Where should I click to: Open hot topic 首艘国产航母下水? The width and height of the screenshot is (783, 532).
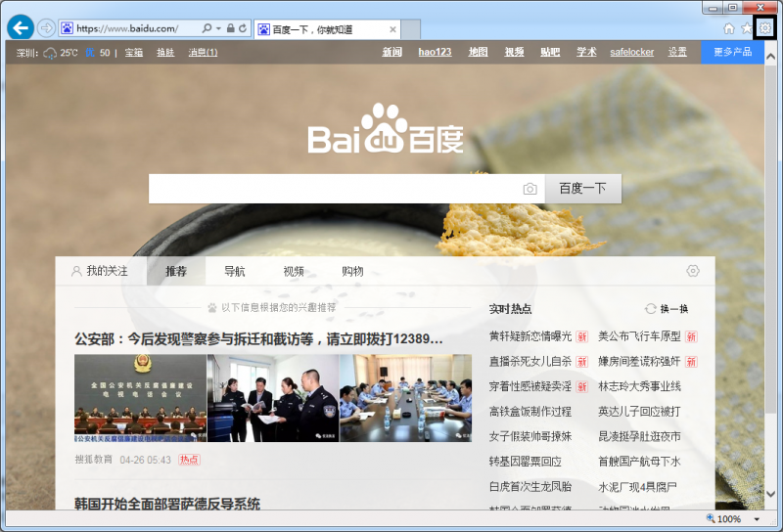(639, 462)
